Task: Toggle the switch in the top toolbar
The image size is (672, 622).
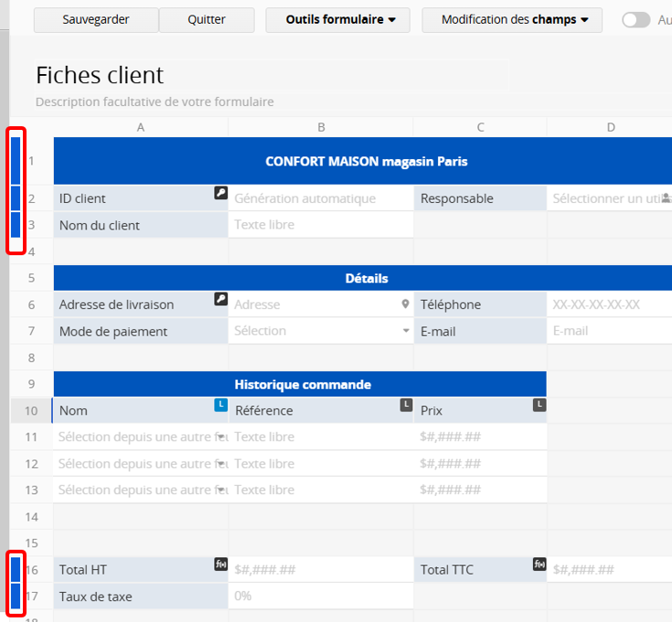Action: (635, 20)
